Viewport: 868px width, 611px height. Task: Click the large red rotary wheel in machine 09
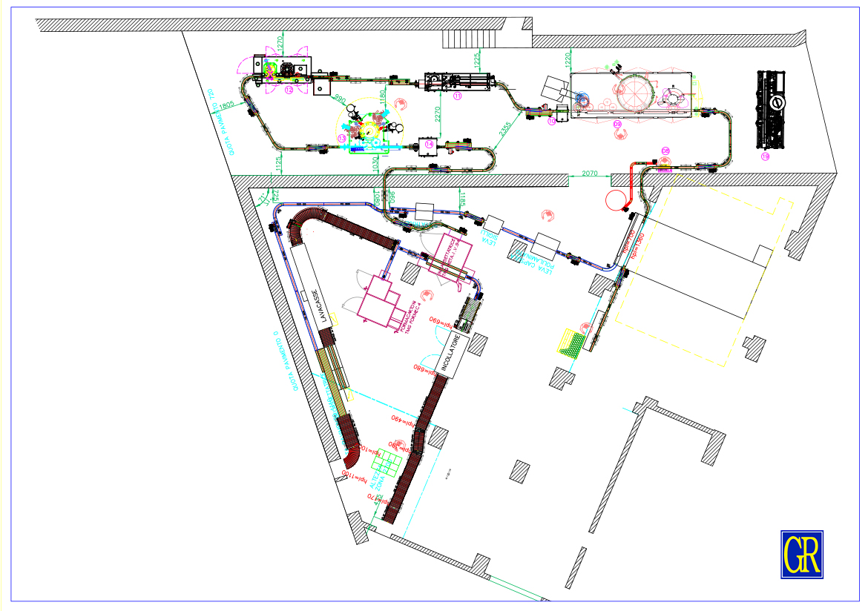click(x=634, y=94)
